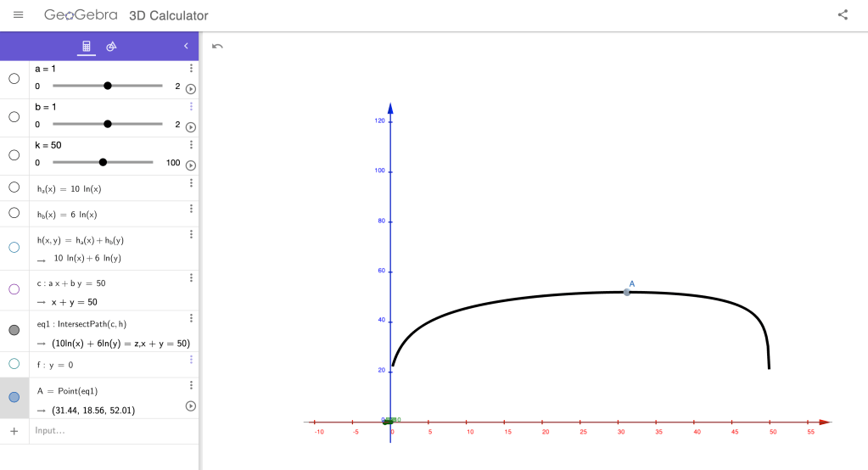Click the k slider handle
The width and height of the screenshot is (868, 470).
tap(103, 162)
